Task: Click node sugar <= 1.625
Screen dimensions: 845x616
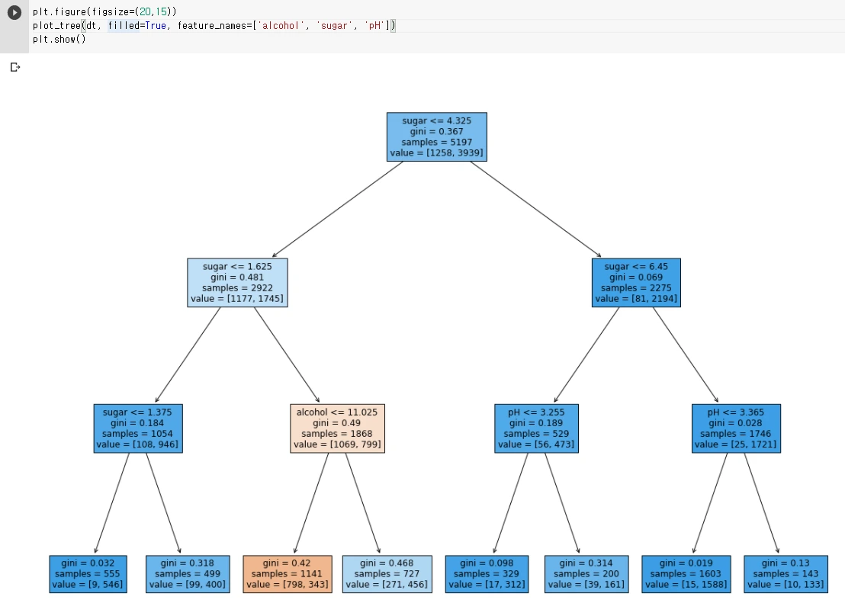Action: (x=237, y=282)
